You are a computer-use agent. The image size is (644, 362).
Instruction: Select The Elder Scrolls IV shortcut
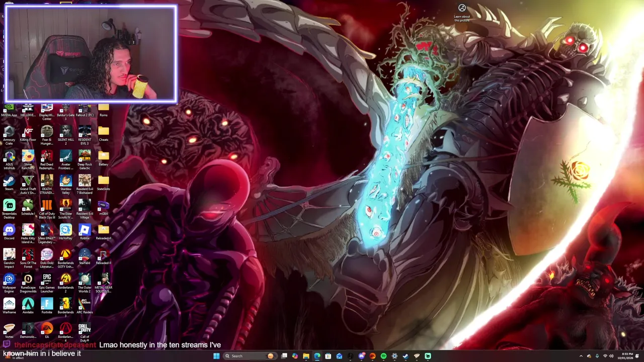tap(65, 210)
